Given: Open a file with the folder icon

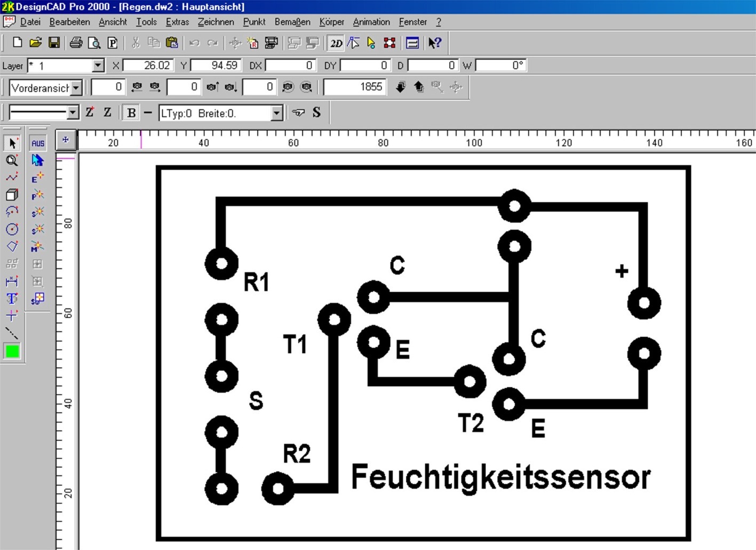Looking at the screenshot, I should pos(36,43).
